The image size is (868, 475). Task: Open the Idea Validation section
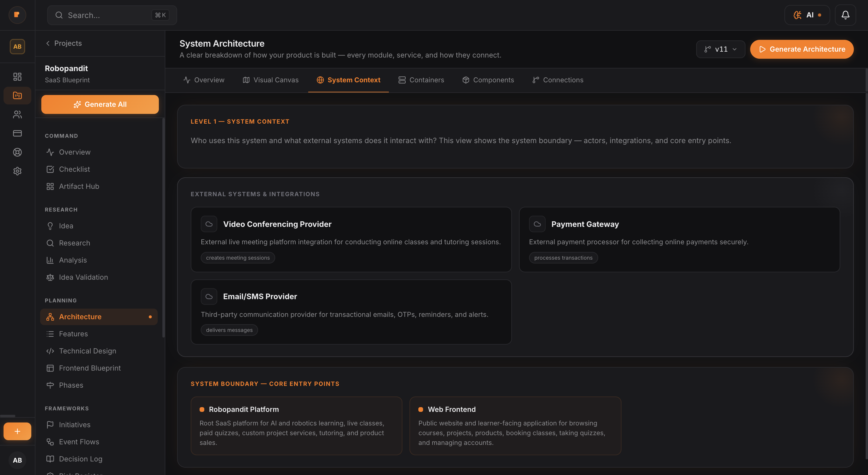tap(83, 277)
